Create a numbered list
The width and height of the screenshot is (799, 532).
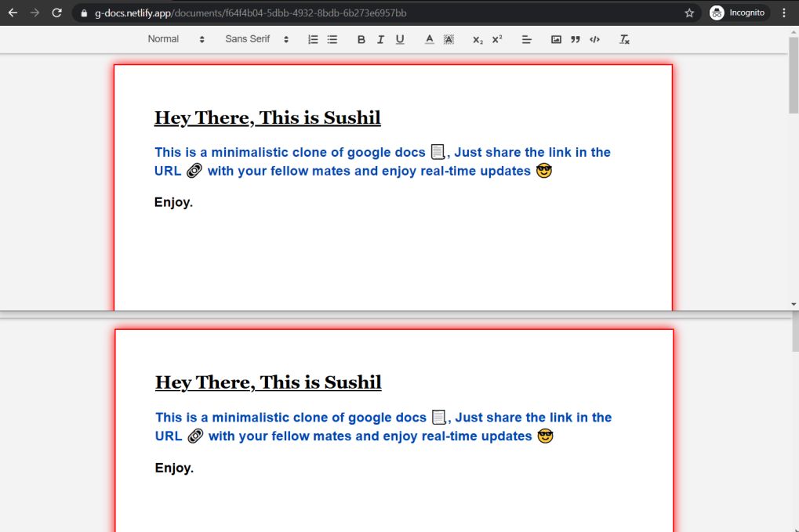click(x=312, y=38)
